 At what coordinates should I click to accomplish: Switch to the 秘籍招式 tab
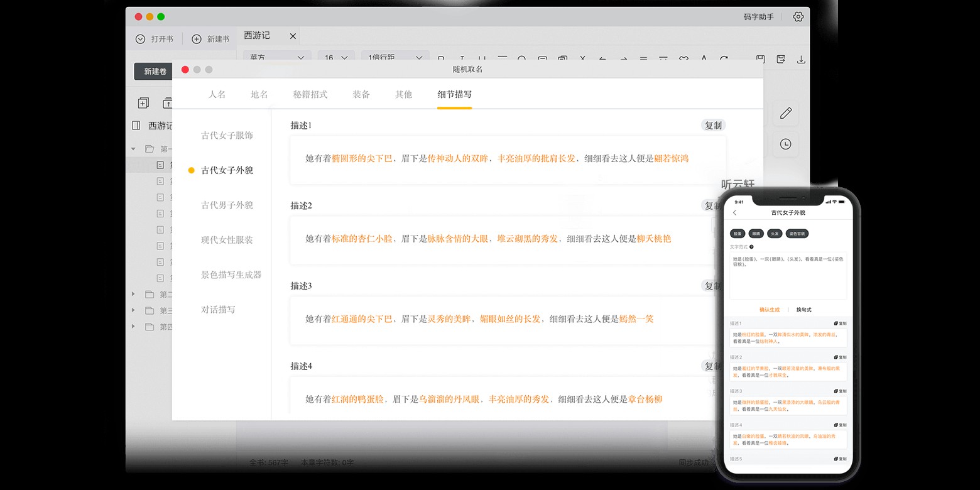[x=310, y=94]
